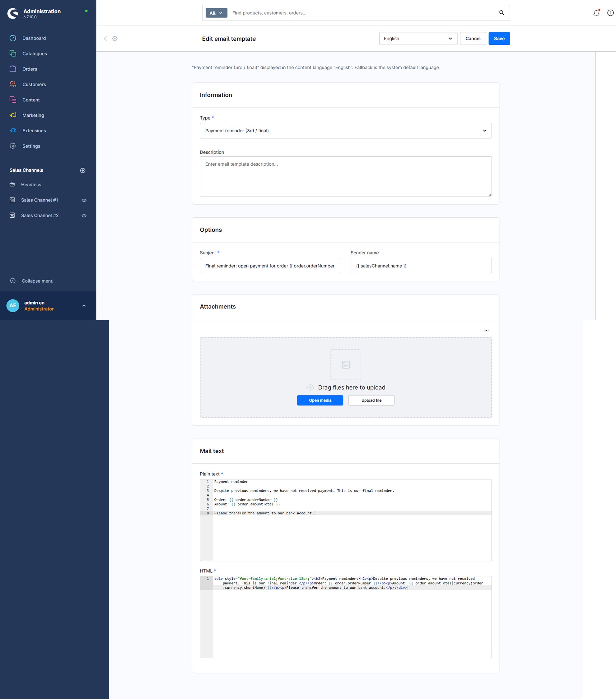
Task: Click plain text line 8 about bank account
Action: pos(264,513)
